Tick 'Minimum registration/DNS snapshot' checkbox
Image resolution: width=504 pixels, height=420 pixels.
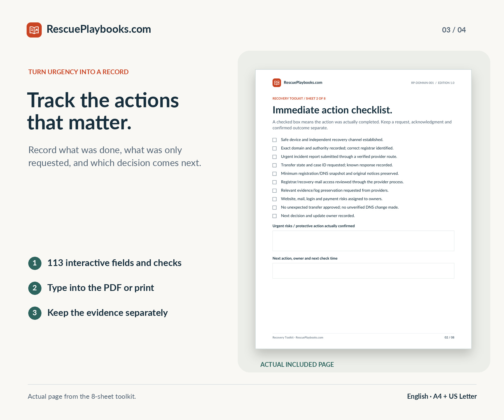pos(275,174)
